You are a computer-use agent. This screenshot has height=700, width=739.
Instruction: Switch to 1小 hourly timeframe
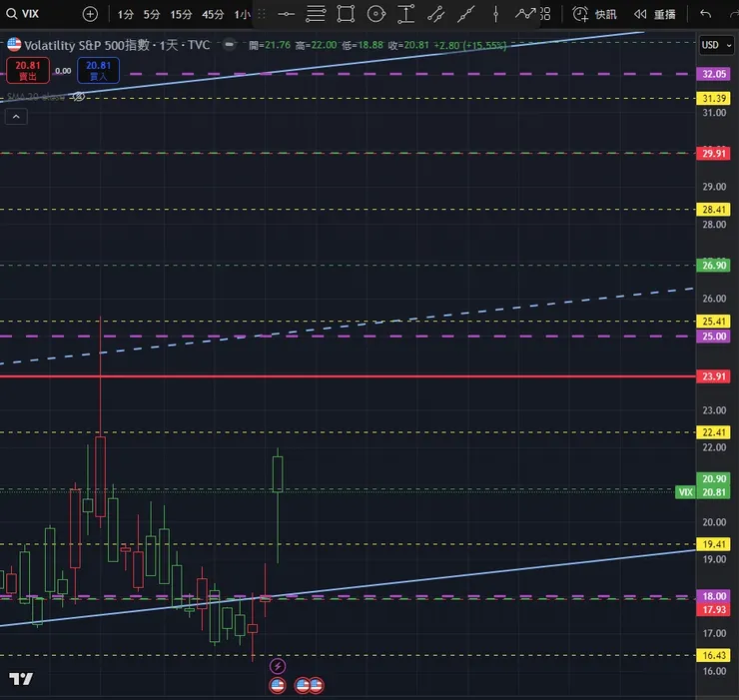tap(242, 15)
